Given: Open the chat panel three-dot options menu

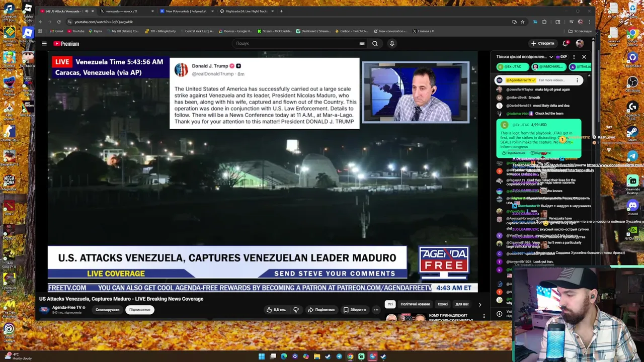Looking at the screenshot, I should click(574, 57).
